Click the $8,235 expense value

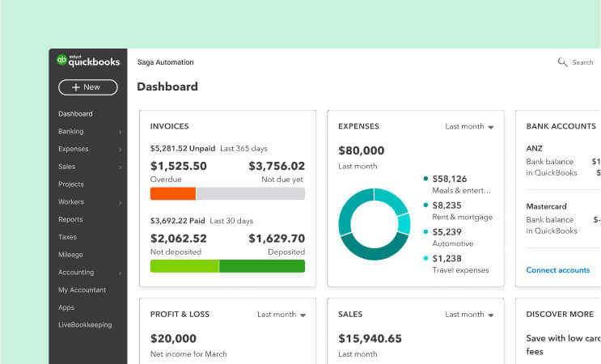(x=447, y=205)
